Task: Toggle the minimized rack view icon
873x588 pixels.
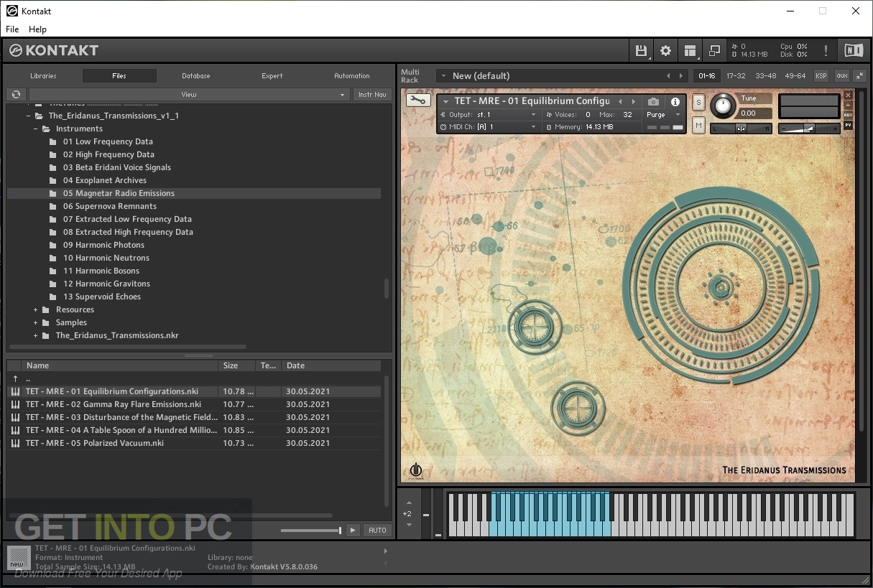Action: point(714,50)
